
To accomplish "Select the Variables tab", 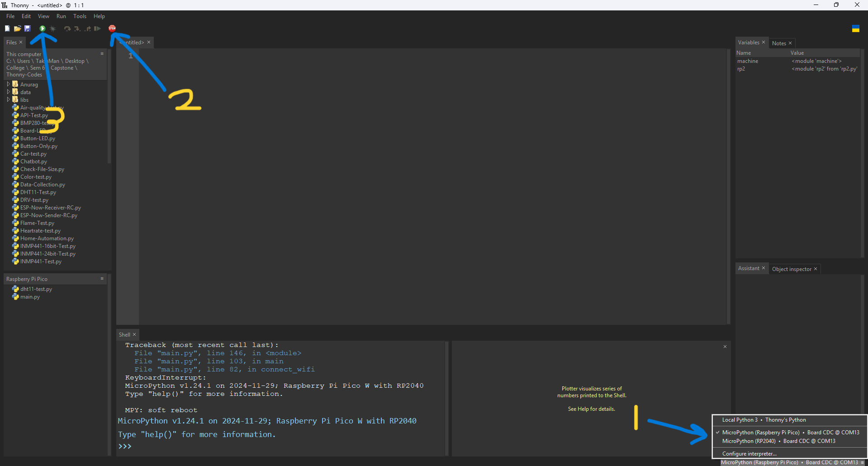I will [749, 43].
